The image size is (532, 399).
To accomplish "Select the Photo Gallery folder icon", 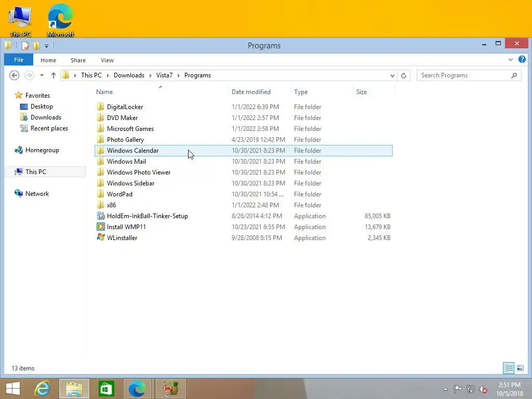I will click(x=100, y=139).
